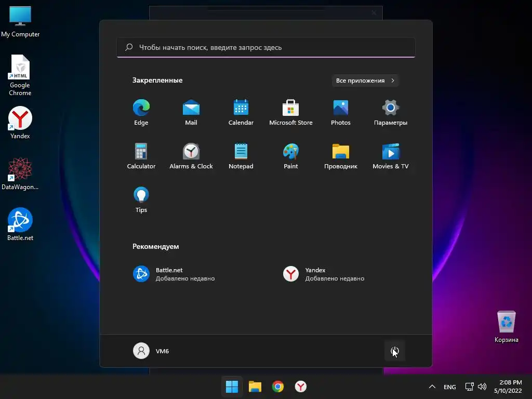Open the VM6 user account menu

point(151,351)
